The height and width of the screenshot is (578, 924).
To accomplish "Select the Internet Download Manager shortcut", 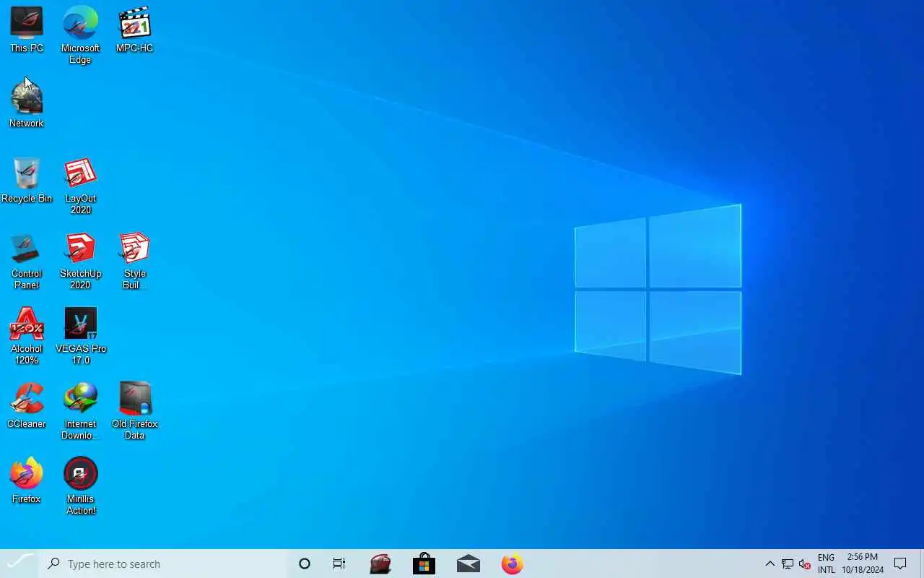I will point(80,412).
